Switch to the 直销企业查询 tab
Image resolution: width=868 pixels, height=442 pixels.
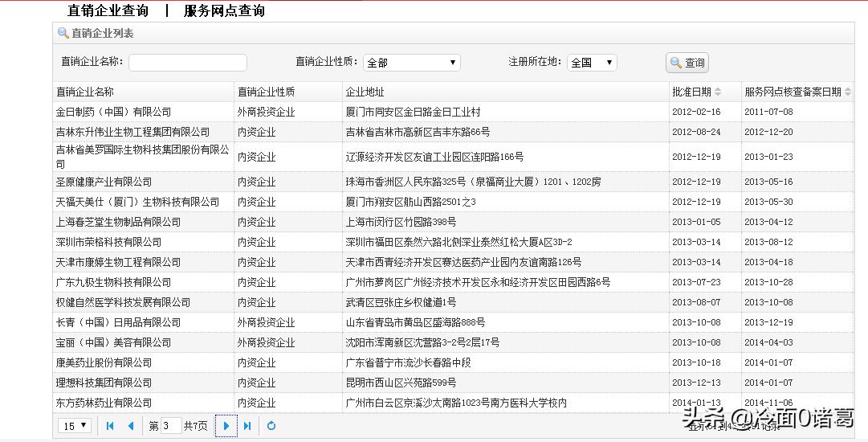(108, 10)
